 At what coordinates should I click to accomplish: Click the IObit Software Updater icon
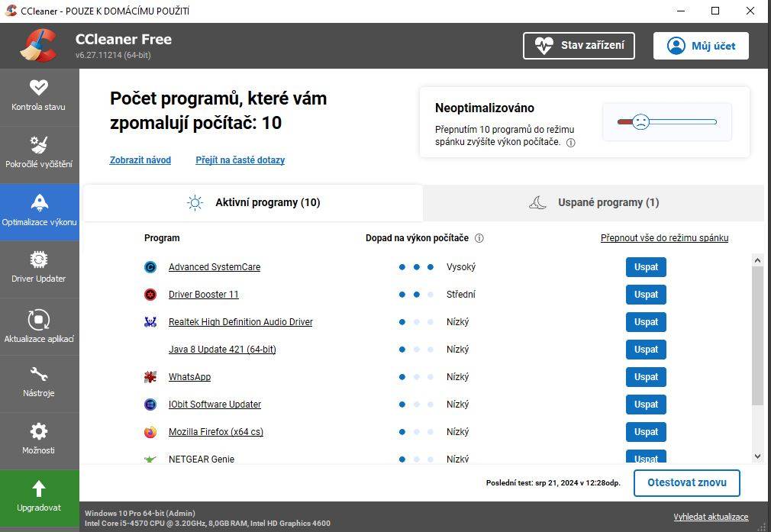tap(150, 405)
